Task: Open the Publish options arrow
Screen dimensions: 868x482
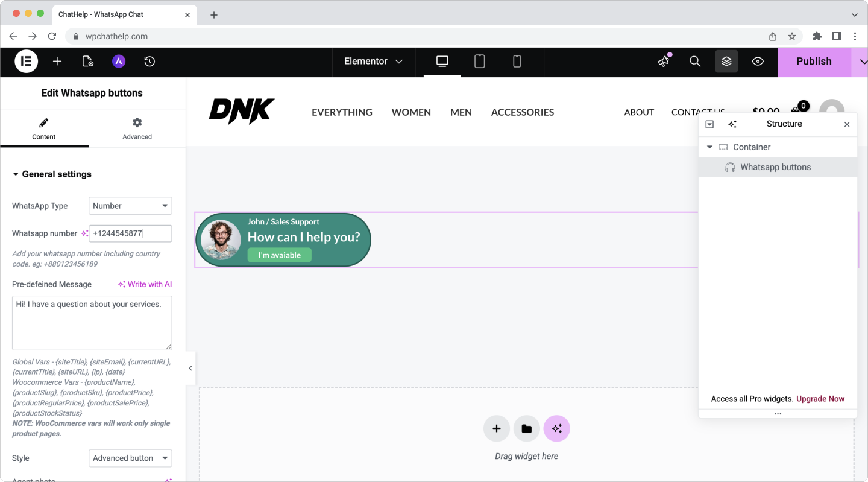Action: [x=863, y=62]
